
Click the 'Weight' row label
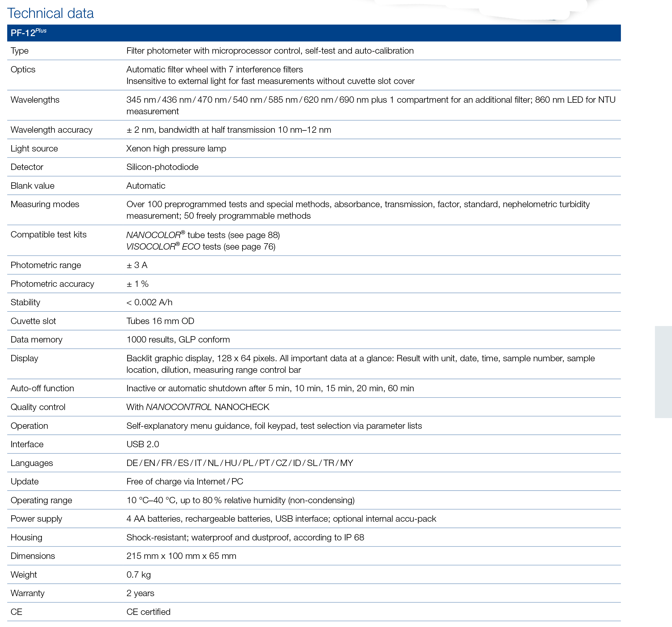24,575
